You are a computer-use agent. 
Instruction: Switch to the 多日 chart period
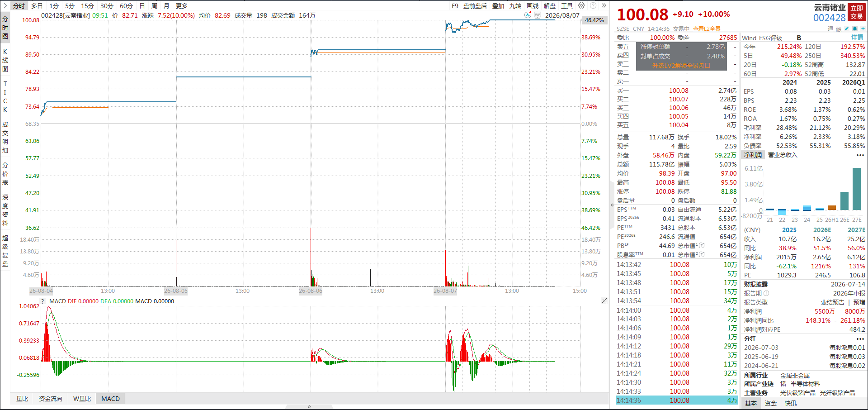(37, 6)
